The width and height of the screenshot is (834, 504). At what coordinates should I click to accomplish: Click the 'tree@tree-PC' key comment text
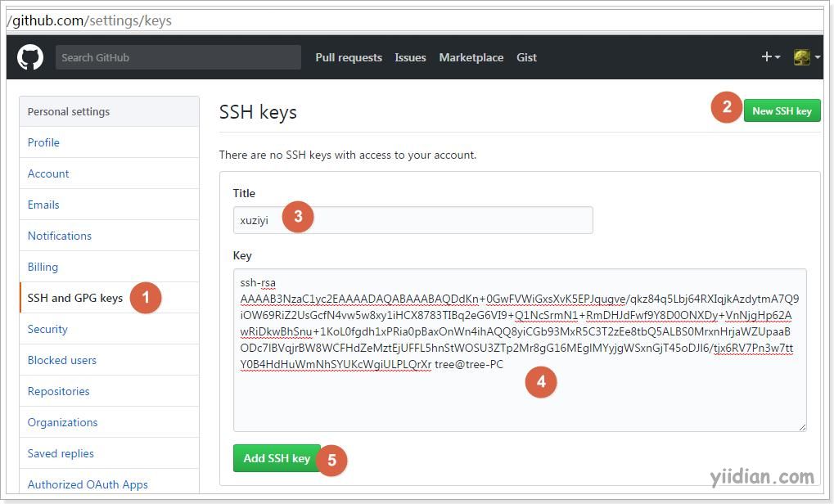pyautogui.click(x=469, y=364)
